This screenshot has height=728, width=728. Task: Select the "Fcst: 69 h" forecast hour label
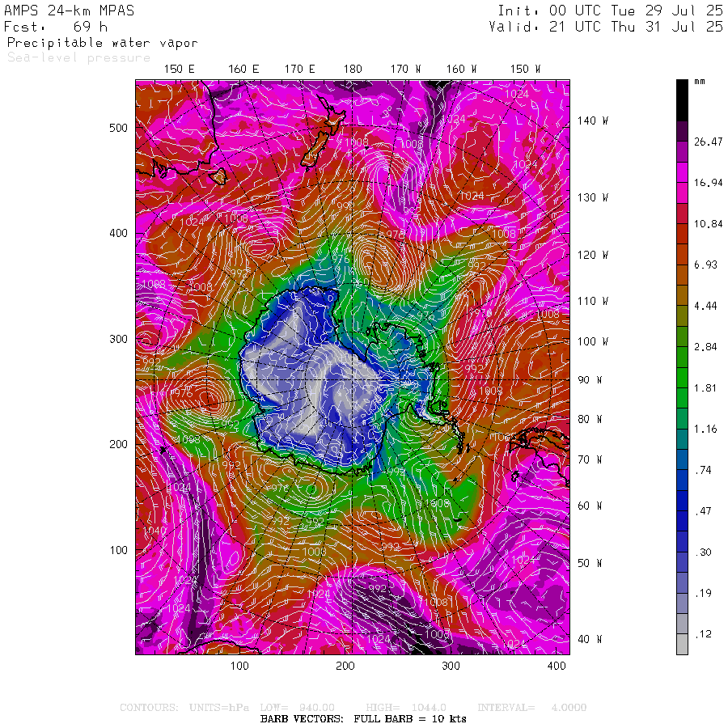coord(56,27)
